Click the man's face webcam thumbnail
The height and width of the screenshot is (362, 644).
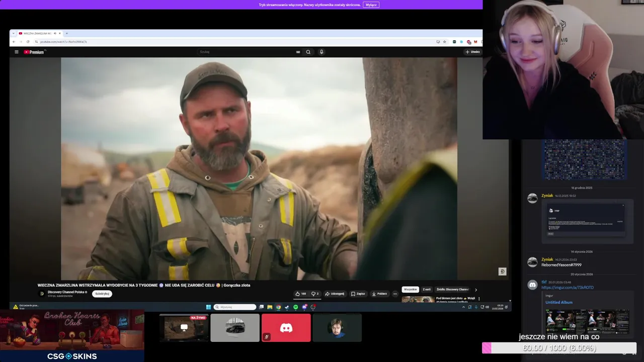pos(337,328)
